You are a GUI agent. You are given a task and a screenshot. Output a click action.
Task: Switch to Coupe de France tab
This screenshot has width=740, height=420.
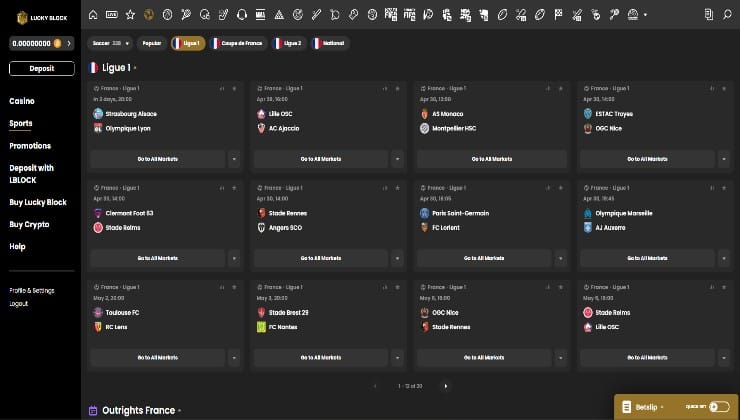238,43
